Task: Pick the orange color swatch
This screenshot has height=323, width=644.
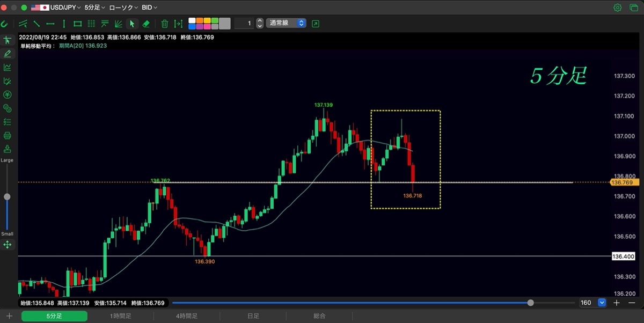Action: pos(200,21)
